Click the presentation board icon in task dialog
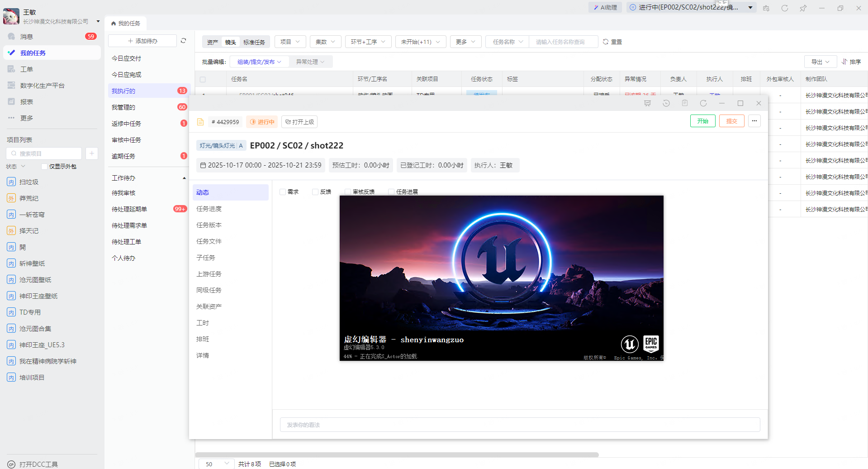 pyautogui.click(x=647, y=103)
